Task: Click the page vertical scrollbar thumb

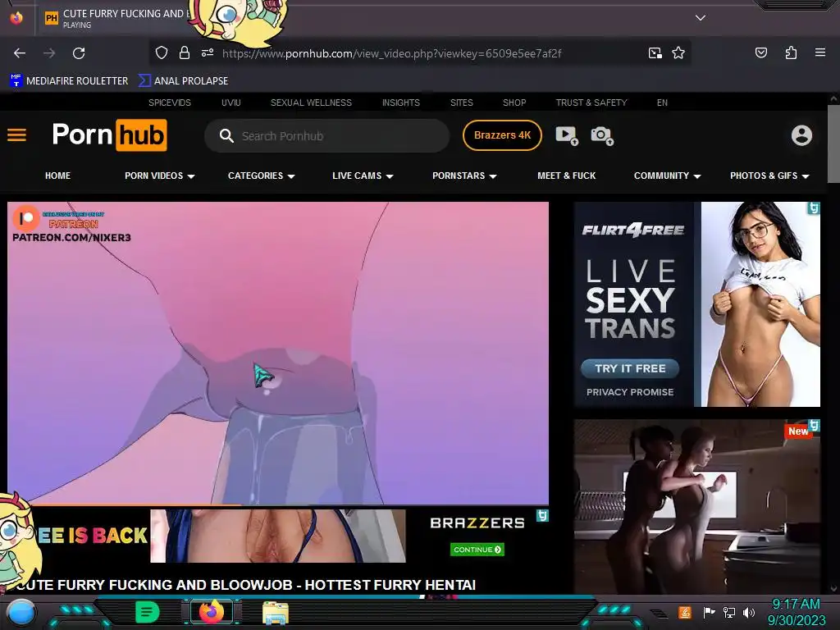Action: click(833, 144)
